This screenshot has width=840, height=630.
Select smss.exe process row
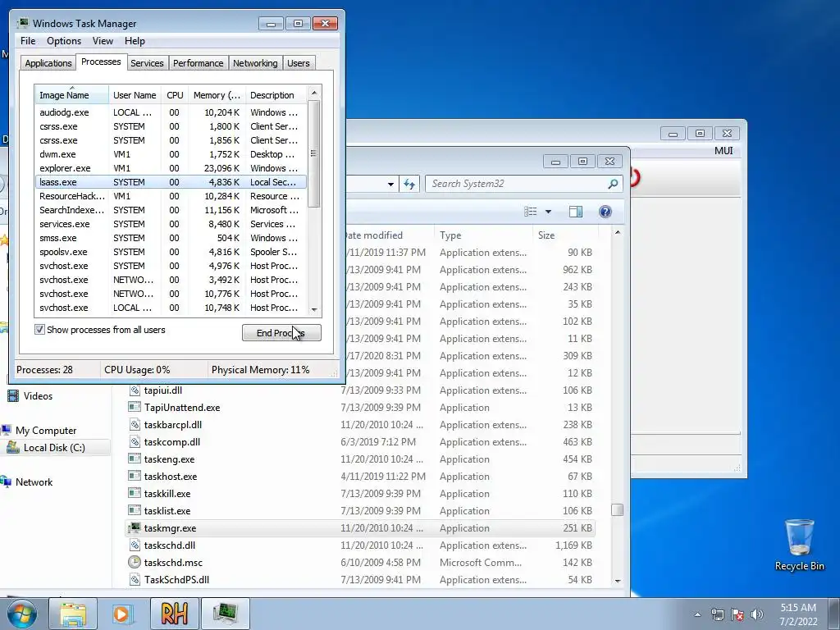pyautogui.click(x=171, y=238)
